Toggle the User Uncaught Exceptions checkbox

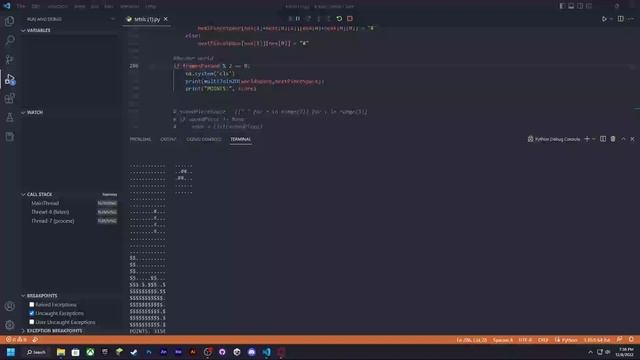pos(31,322)
